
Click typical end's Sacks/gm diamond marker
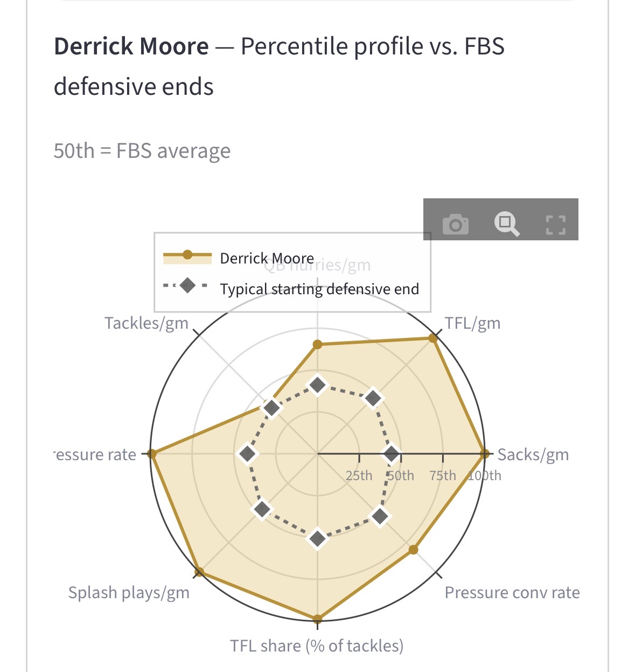392,454
